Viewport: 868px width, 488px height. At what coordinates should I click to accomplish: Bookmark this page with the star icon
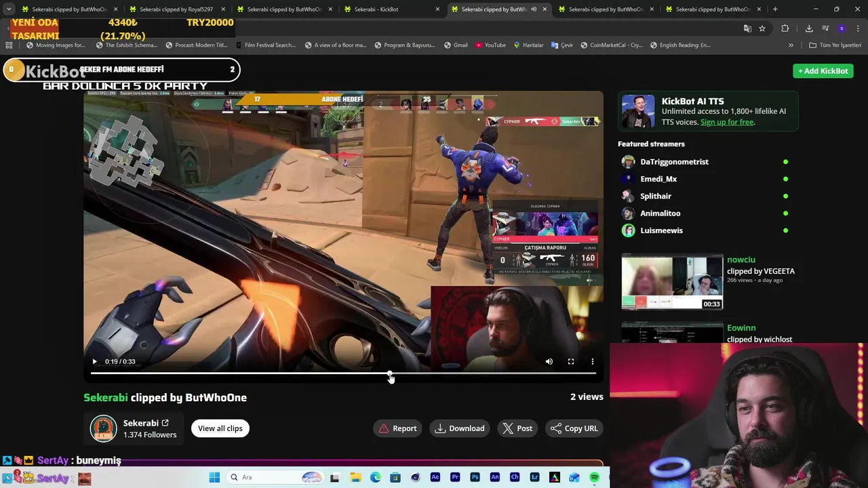762,28
